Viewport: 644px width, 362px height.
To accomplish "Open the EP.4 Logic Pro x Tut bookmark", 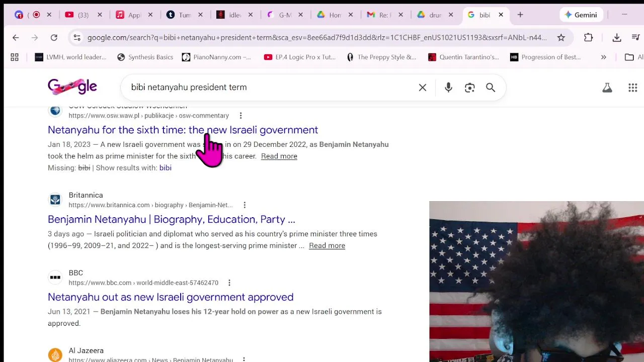I will pos(300,57).
